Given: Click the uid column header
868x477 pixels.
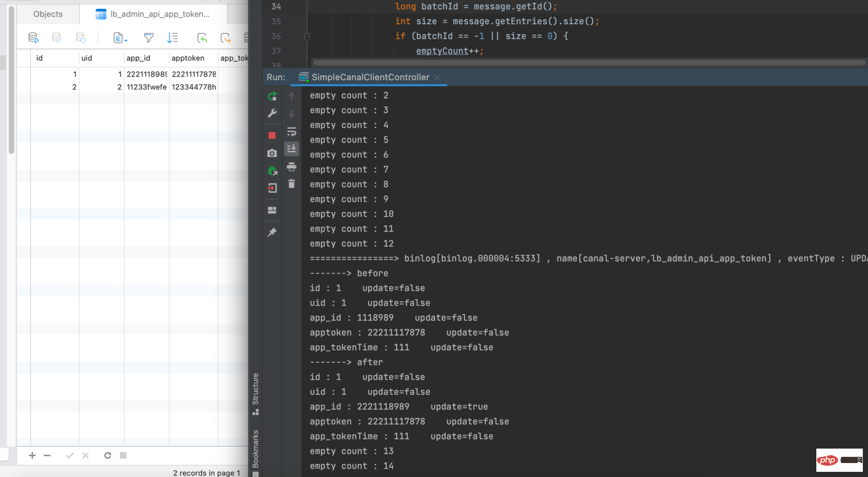Looking at the screenshot, I should coord(101,58).
